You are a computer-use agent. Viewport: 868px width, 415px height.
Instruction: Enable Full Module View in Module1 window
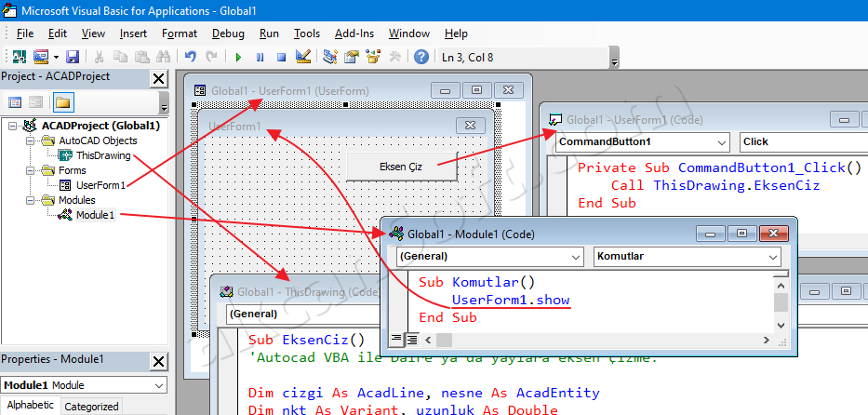(412, 340)
